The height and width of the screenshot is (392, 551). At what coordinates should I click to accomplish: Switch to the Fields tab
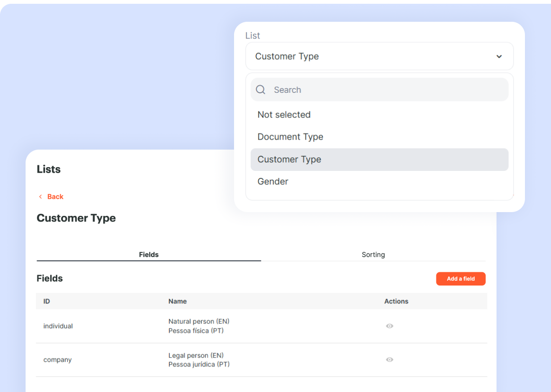pyautogui.click(x=149, y=255)
